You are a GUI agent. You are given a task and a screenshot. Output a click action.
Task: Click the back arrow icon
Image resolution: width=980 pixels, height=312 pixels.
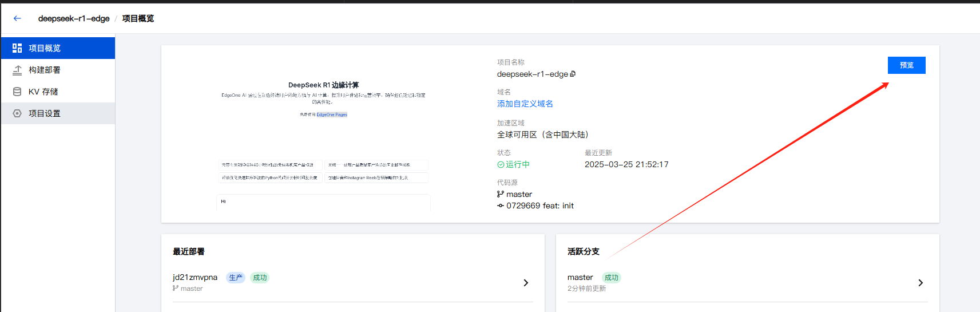(17, 18)
